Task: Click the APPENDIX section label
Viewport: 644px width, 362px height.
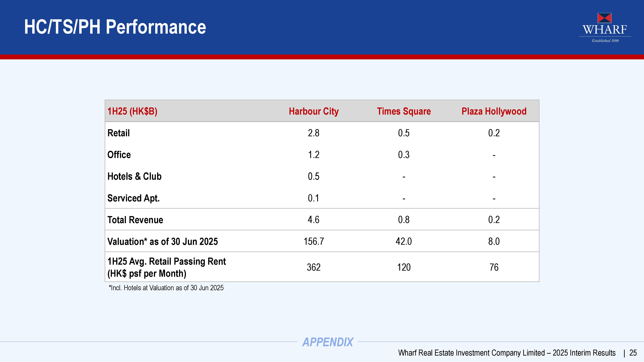Action: click(327, 342)
